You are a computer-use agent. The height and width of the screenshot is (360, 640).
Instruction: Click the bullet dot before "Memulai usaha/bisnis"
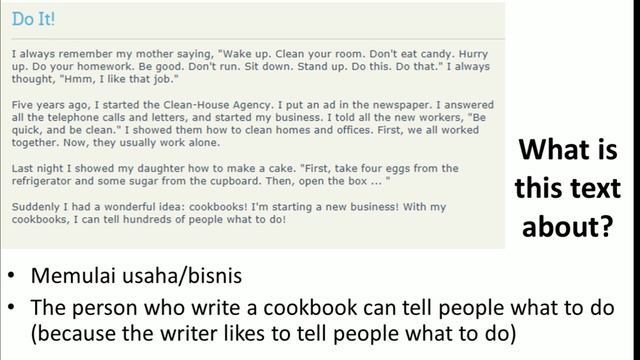[x=11, y=276]
